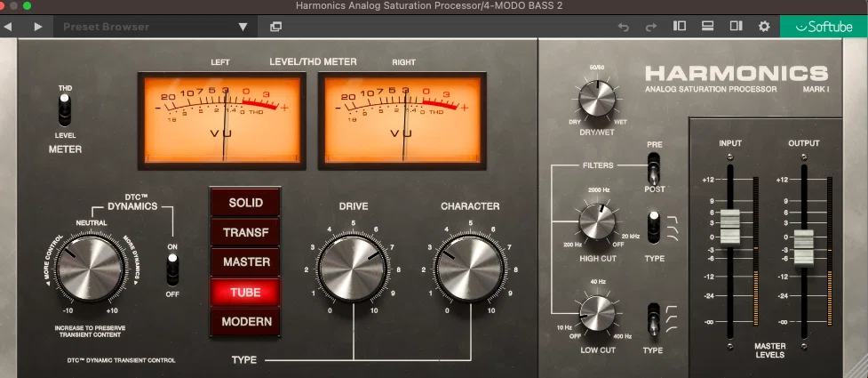Image resolution: width=868 pixels, height=378 pixels.
Task: Toggle left side panel layout icon
Action: [680, 26]
